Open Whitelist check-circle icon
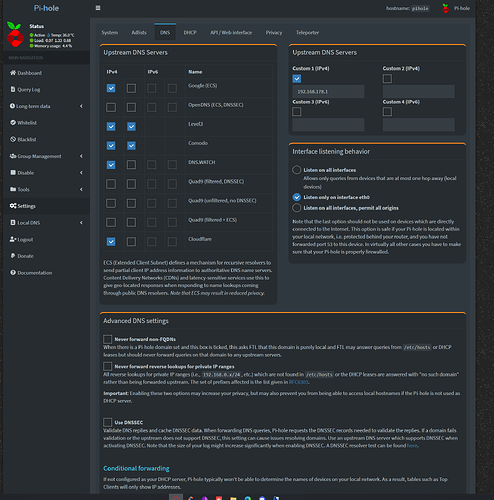 13,123
